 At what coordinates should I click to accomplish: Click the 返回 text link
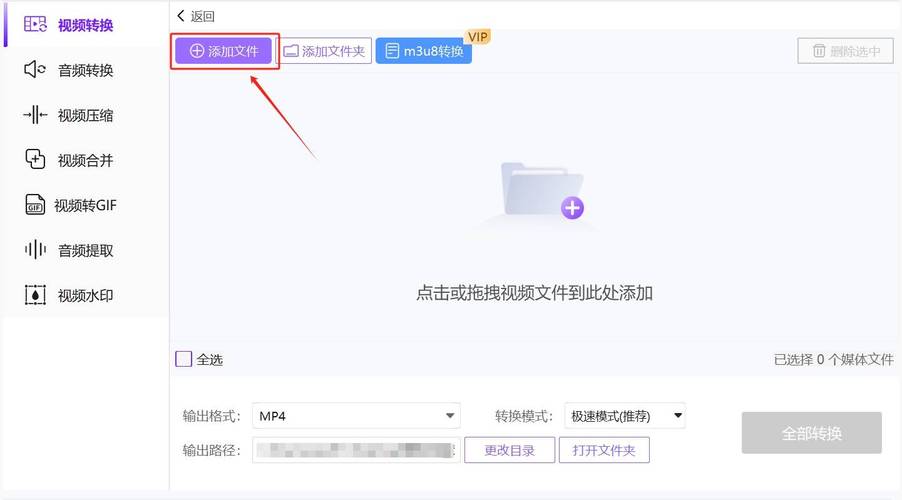[x=202, y=16]
